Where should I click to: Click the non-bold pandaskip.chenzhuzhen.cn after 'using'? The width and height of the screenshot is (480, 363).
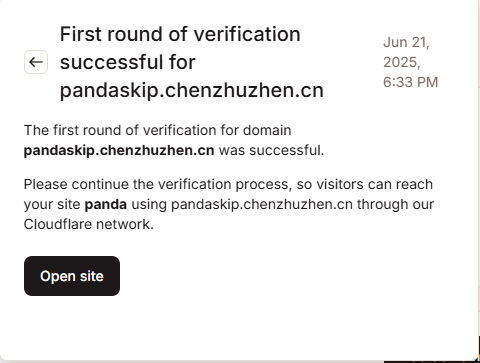click(x=262, y=204)
